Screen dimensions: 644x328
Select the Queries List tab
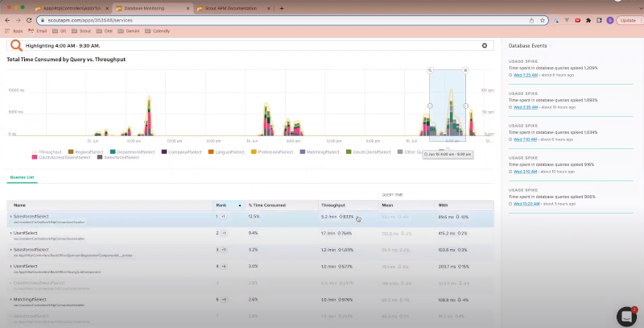(22, 176)
